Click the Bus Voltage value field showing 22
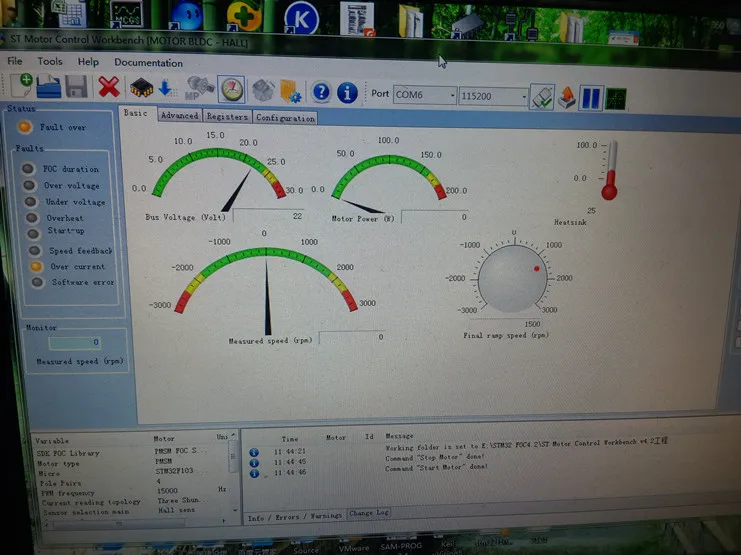Screen dimensions: 741x555 pyautogui.click(x=269, y=216)
